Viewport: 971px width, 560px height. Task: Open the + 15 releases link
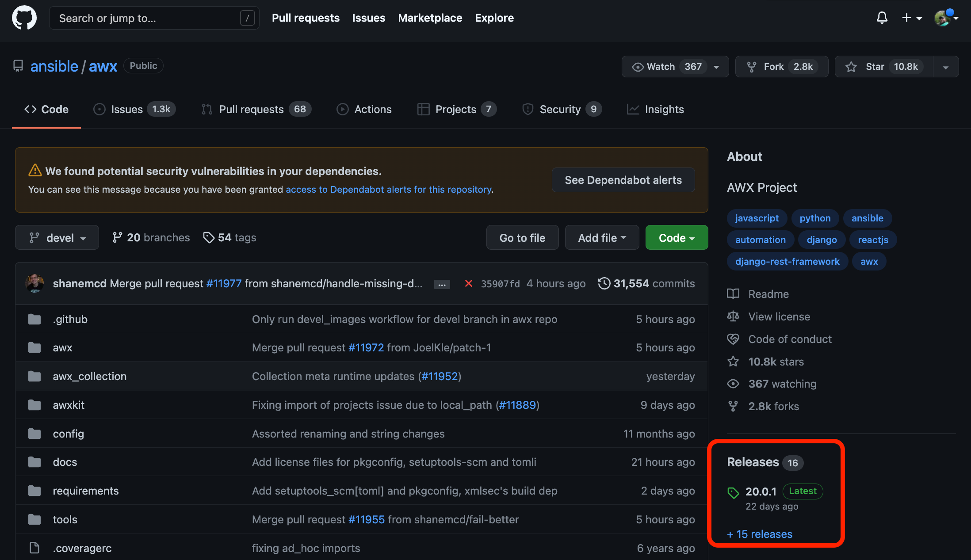point(760,534)
